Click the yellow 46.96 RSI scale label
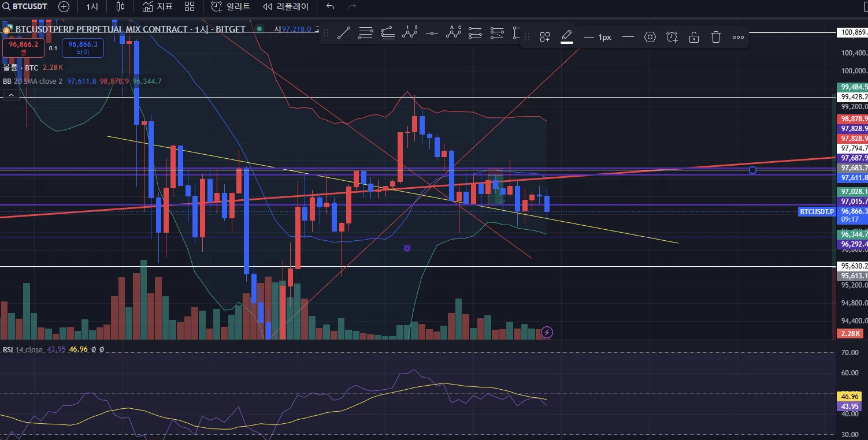The image size is (868, 440). (850, 397)
